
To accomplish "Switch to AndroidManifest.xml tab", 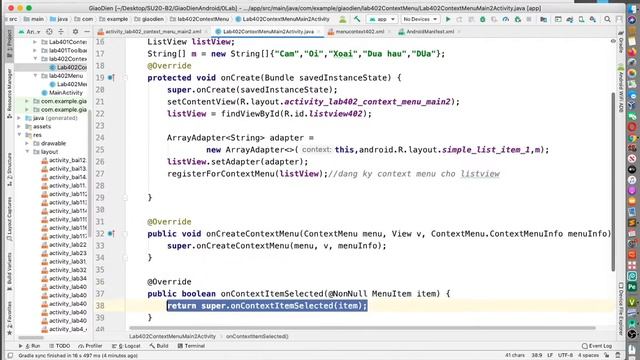I will pos(429,31).
